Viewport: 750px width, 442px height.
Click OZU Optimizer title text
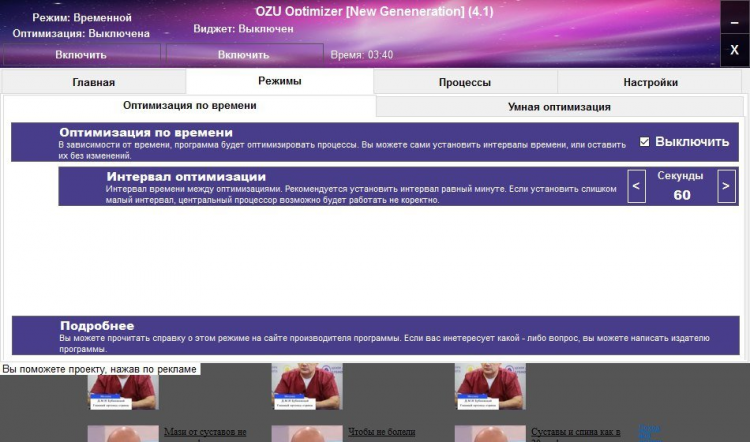click(x=374, y=11)
